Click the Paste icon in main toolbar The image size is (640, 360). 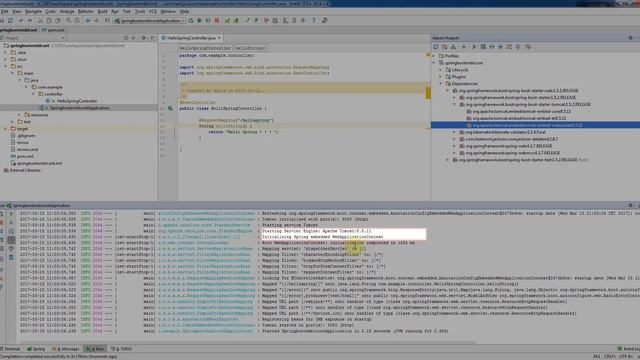[58, 20]
